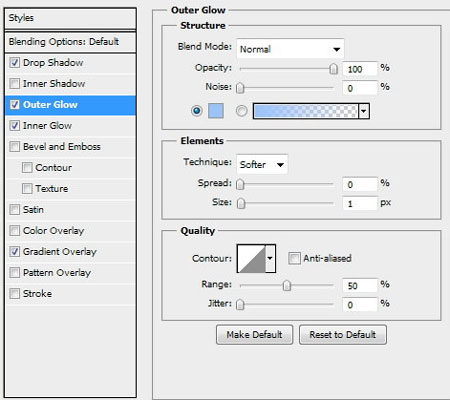Enable the Pattern Overlay checkbox

point(15,273)
